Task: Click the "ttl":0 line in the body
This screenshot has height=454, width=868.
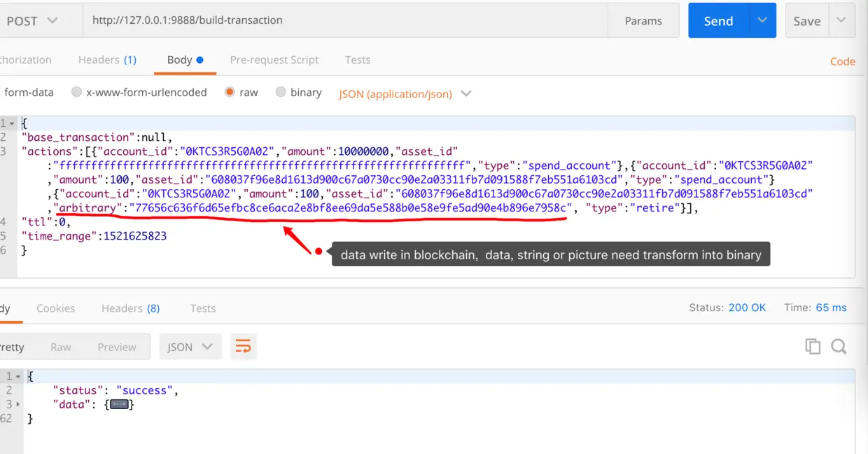Action: (x=45, y=222)
